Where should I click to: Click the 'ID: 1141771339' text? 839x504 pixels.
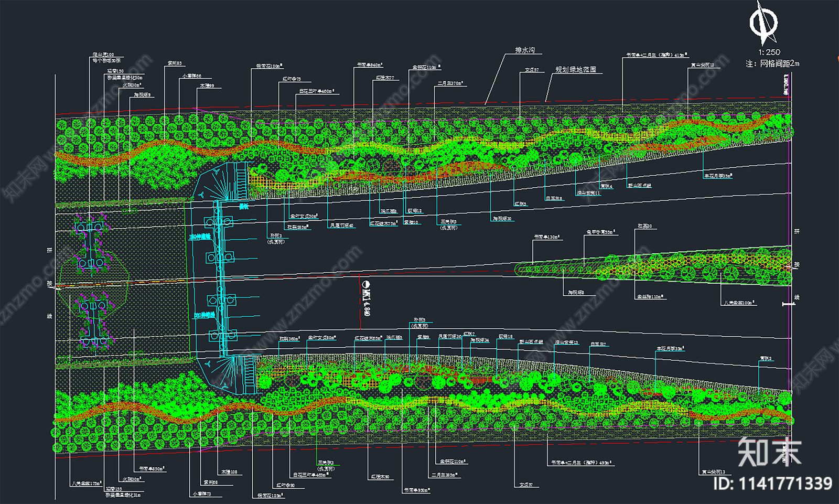[773, 484]
